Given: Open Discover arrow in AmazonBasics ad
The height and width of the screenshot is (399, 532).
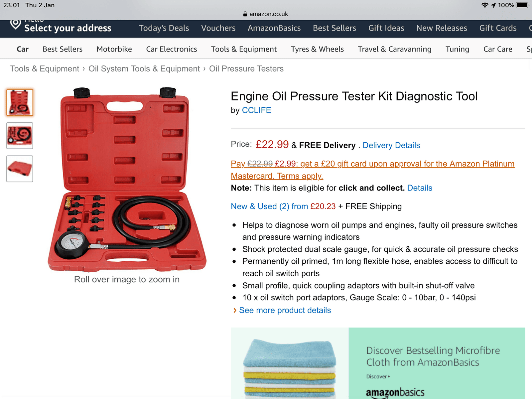Looking at the screenshot, I should [x=378, y=376].
